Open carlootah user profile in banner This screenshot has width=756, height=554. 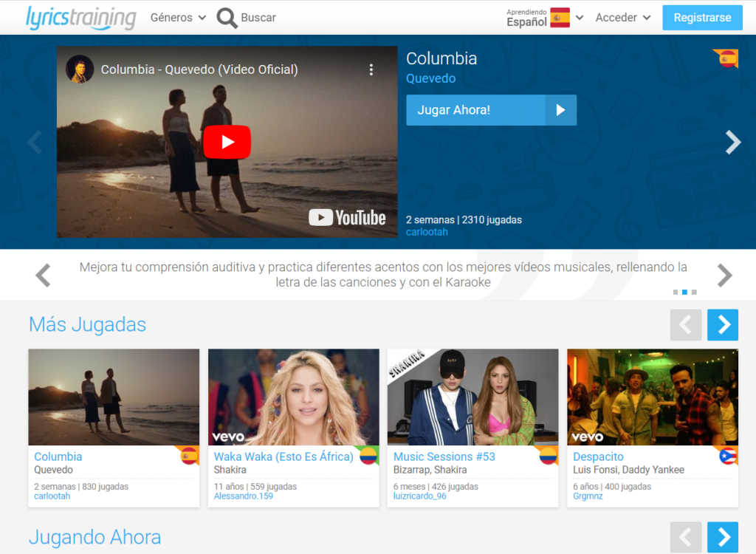coord(427,232)
